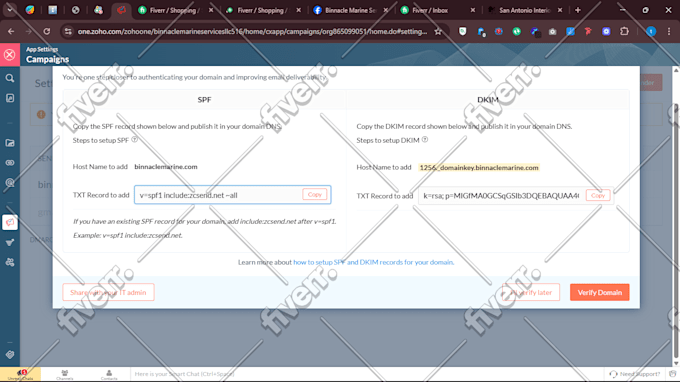This screenshot has width=680, height=382.
Task: Open the Chrome three-dot menu
Action: (x=669, y=31)
